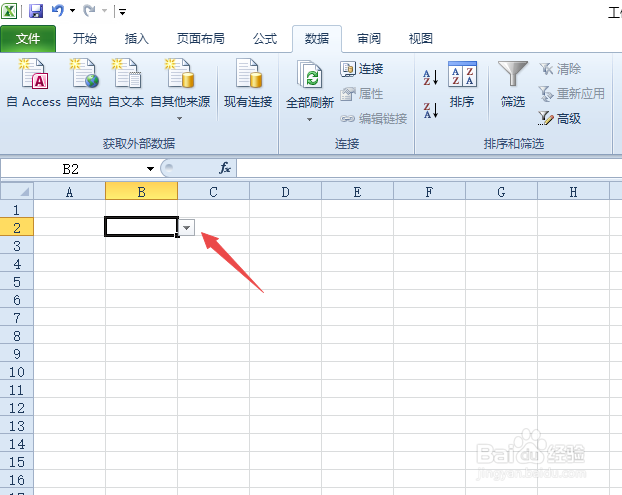The height and width of the screenshot is (495, 622).
Task: Open the 文件 (File) tab
Action: click(x=28, y=38)
